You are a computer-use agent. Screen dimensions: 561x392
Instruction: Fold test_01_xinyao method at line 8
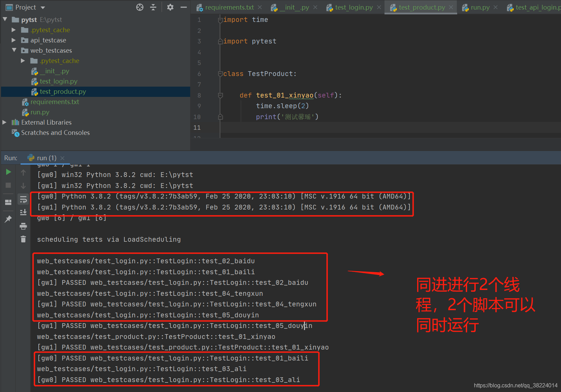(x=220, y=95)
